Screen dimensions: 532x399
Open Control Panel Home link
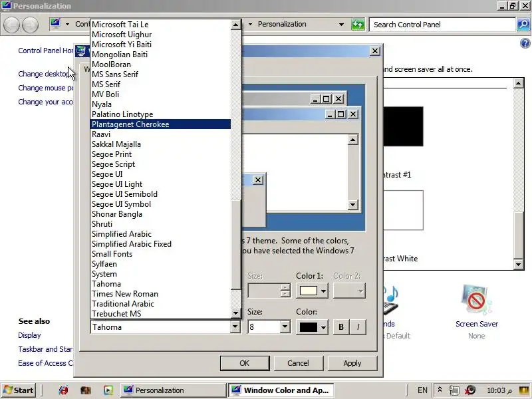pos(45,51)
